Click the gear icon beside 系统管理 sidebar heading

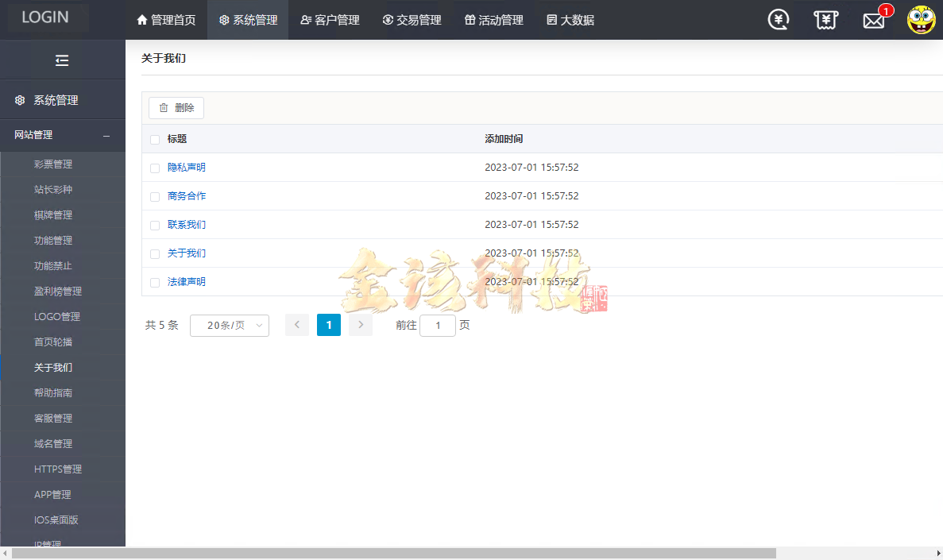click(20, 101)
